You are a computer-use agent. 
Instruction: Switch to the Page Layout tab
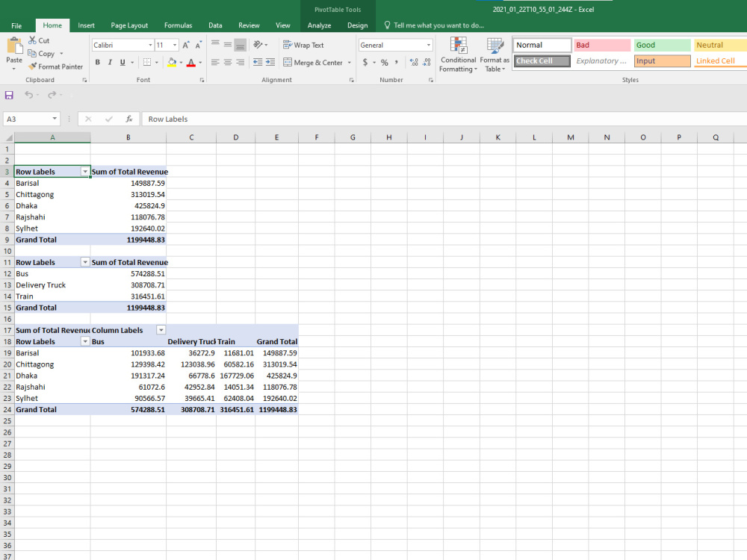pyautogui.click(x=129, y=25)
